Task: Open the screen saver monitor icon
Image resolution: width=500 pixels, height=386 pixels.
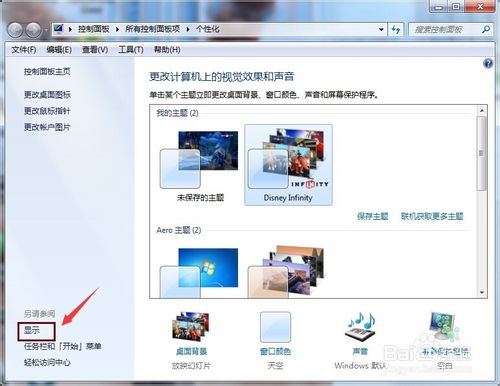Action: click(445, 326)
